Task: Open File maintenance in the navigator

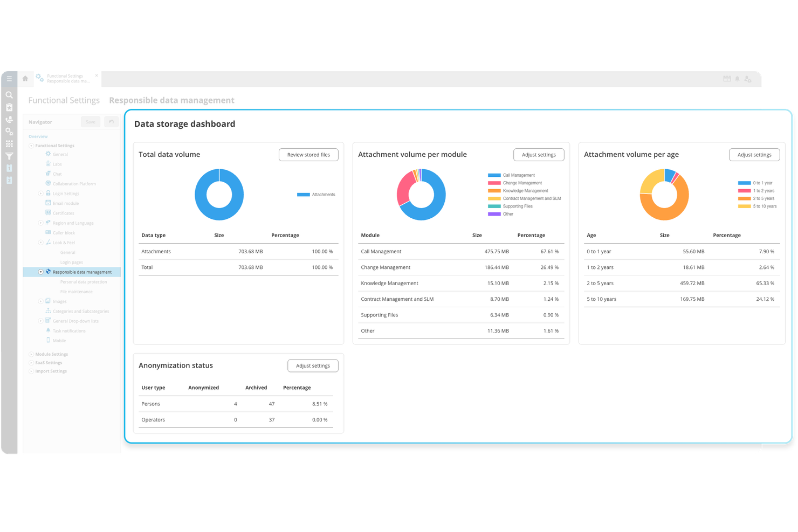Action: 76,292
